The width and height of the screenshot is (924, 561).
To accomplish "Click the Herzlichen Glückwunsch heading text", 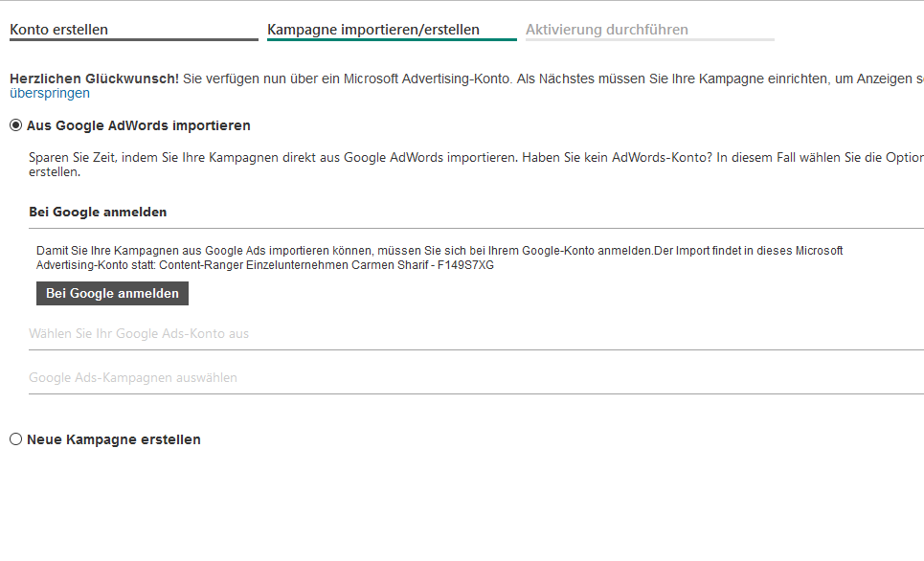I will 94,79.
